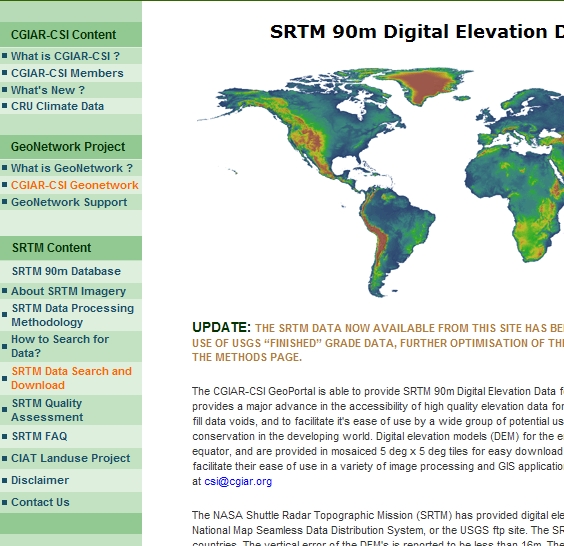This screenshot has width=564, height=546.
Task: Open SRTM Quality Assessment page
Action: pyautogui.click(x=47, y=410)
